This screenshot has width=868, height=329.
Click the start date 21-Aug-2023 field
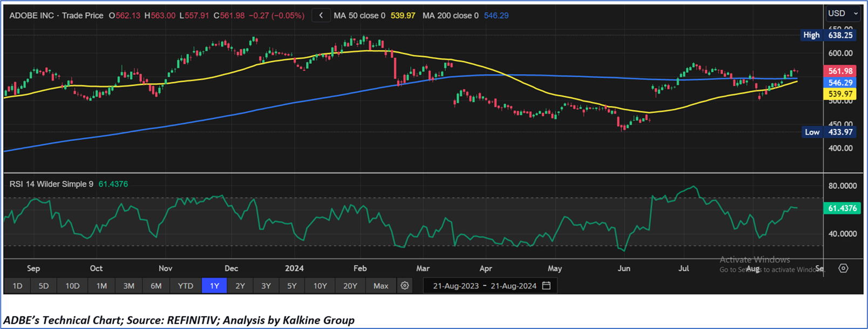(x=456, y=286)
